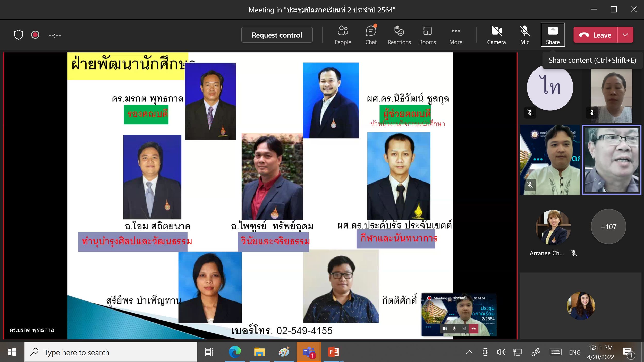Open breakout Rooms
Image resolution: width=644 pixels, height=362 pixels.
(427, 35)
